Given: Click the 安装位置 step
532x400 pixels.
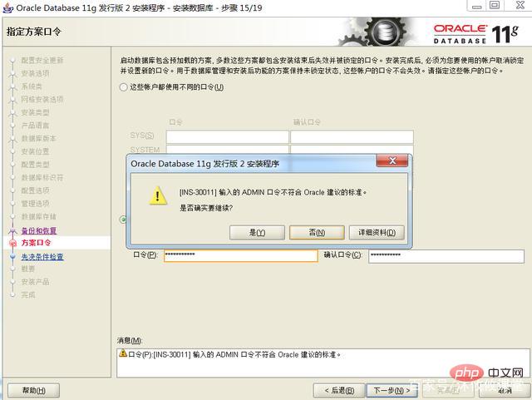Looking at the screenshot, I should coord(35,151).
